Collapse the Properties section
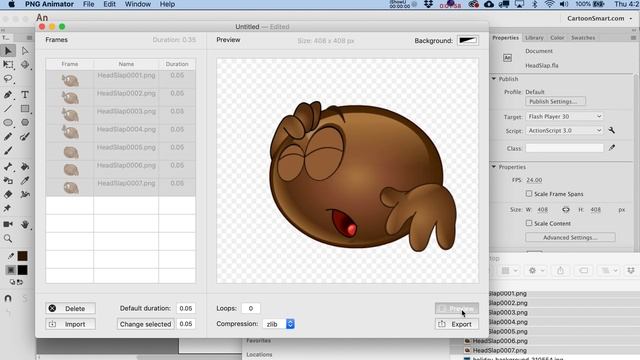 [494, 167]
